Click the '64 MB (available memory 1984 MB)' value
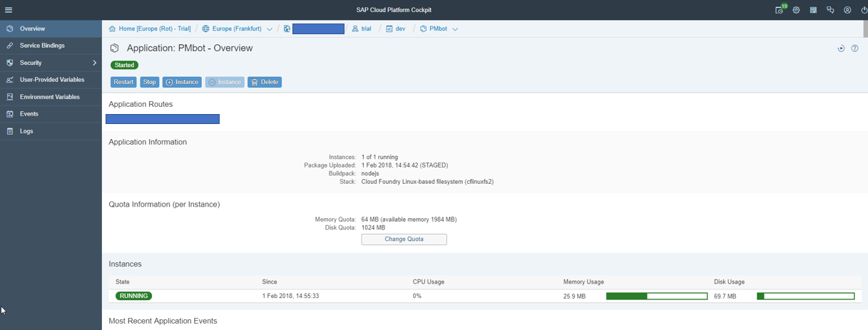Viewport: 868px width, 330px height. point(409,220)
